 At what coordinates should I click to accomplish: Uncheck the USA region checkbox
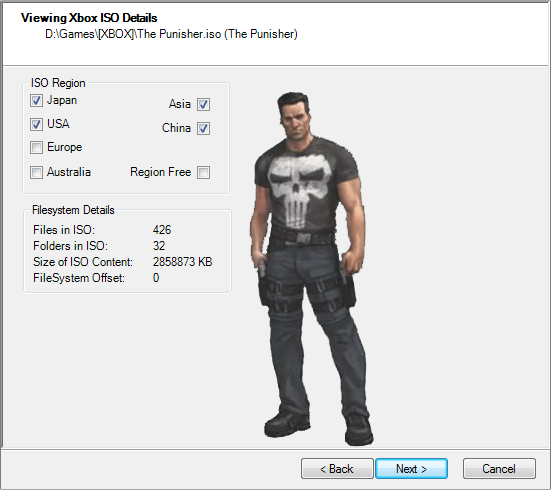[x=36, y=124]
